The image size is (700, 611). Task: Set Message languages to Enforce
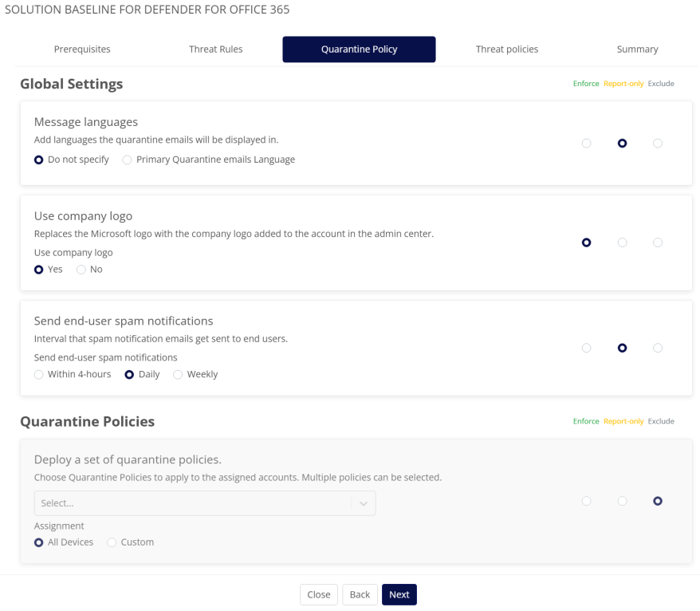pyautogui.click(x=587, y=144)
